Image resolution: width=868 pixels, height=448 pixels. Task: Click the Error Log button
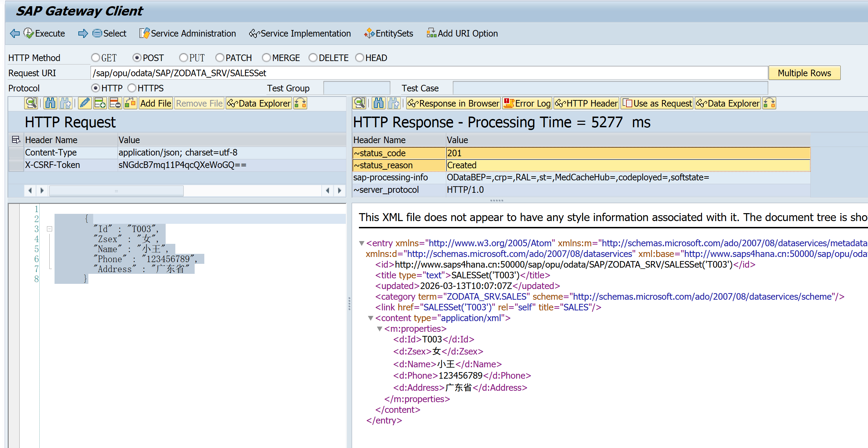[527, 103]
